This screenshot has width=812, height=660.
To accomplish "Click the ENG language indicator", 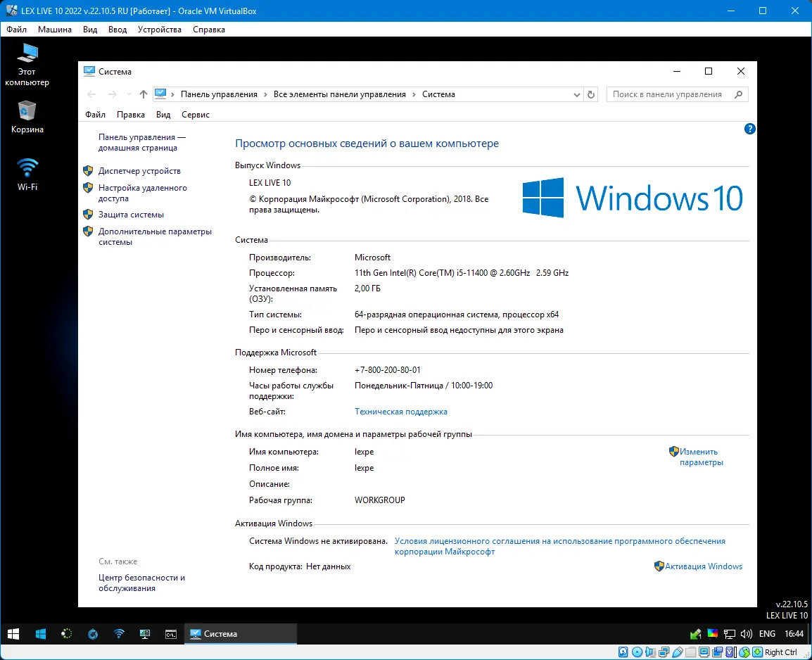I will pos(767,633).
